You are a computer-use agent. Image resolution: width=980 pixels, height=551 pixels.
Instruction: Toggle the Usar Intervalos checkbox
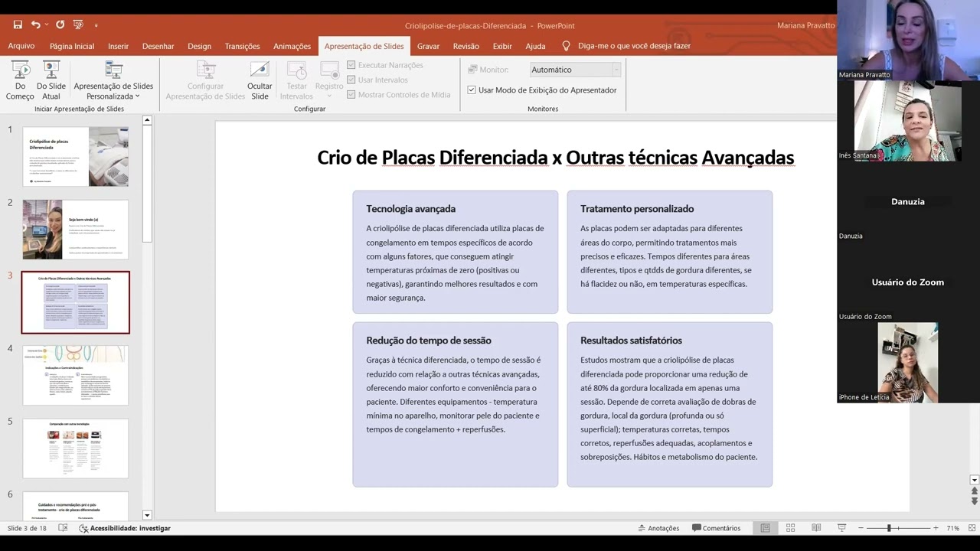[351, 80]
